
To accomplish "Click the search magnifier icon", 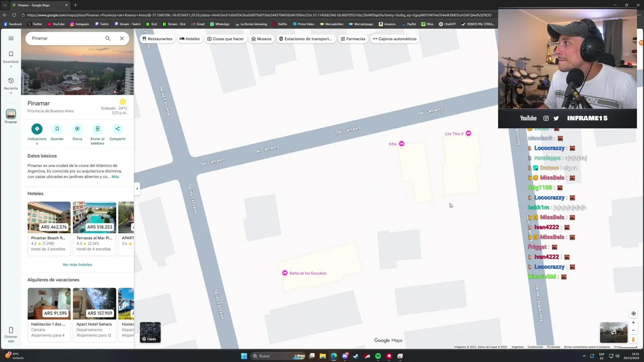I will pos(108,38).
